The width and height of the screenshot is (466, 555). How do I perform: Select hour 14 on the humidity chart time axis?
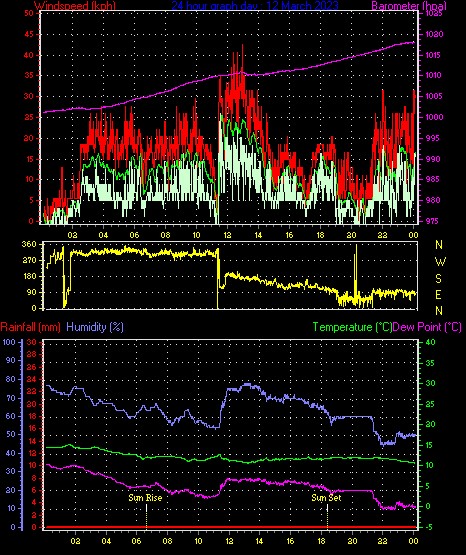[x=259, y=541]
